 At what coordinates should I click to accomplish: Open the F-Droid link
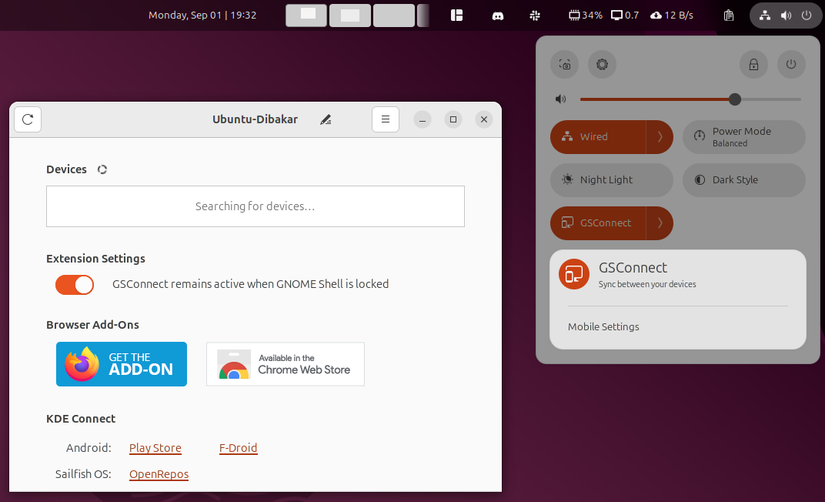(238, 448)
